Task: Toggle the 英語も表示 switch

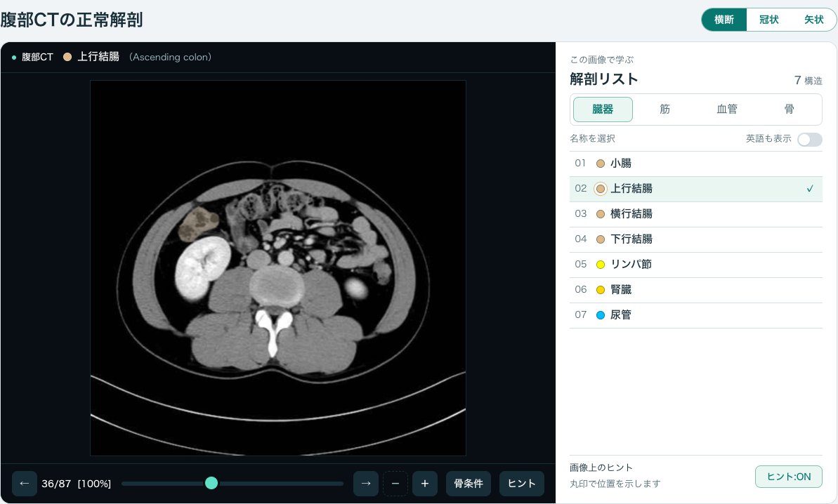Action: tap(810, 140)
